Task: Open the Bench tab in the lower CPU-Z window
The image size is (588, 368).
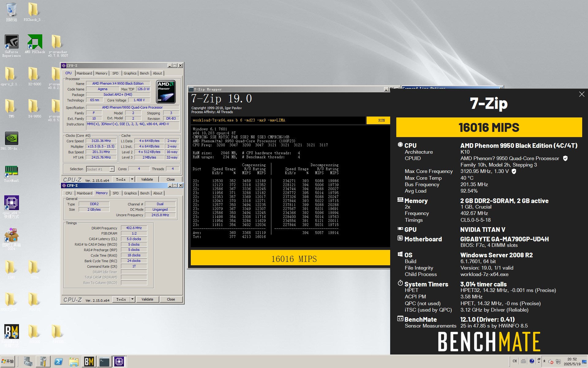Action: click(x=145, y=193)
